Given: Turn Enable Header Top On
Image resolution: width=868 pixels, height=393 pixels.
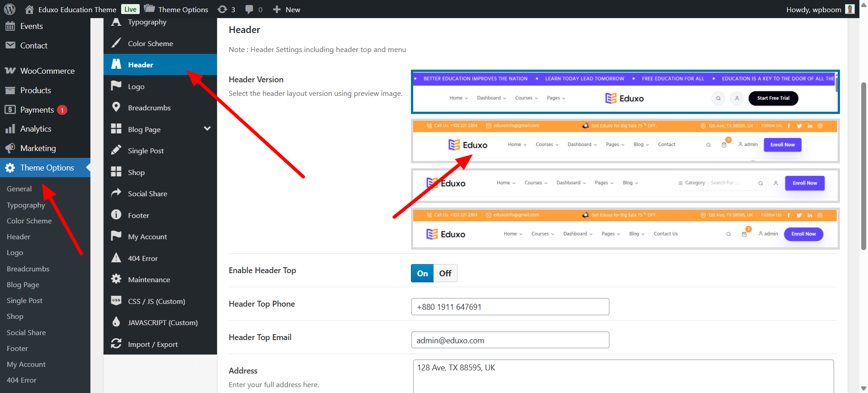Looking at the screenshot, I should [x=422, y=273].
